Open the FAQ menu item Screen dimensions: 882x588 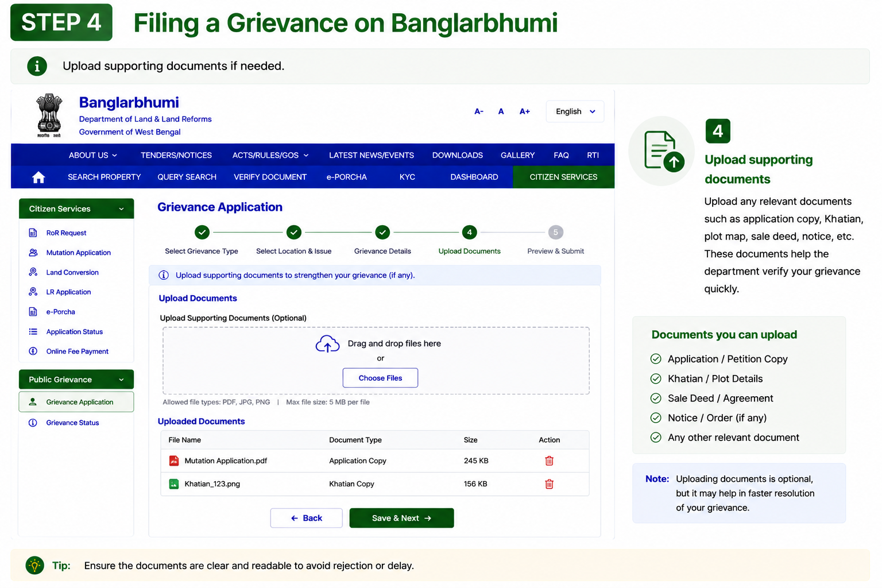[x=562, y=155]
